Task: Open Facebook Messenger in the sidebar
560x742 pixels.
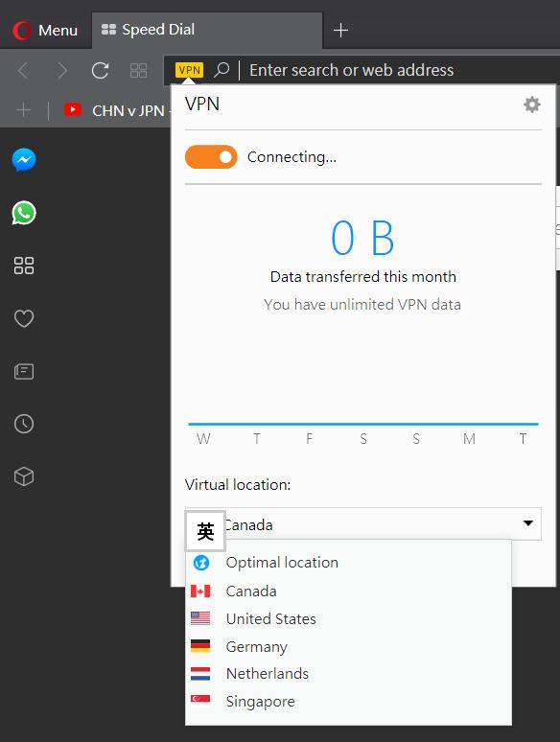Action: pyautogui.click(x=24, y=160)
